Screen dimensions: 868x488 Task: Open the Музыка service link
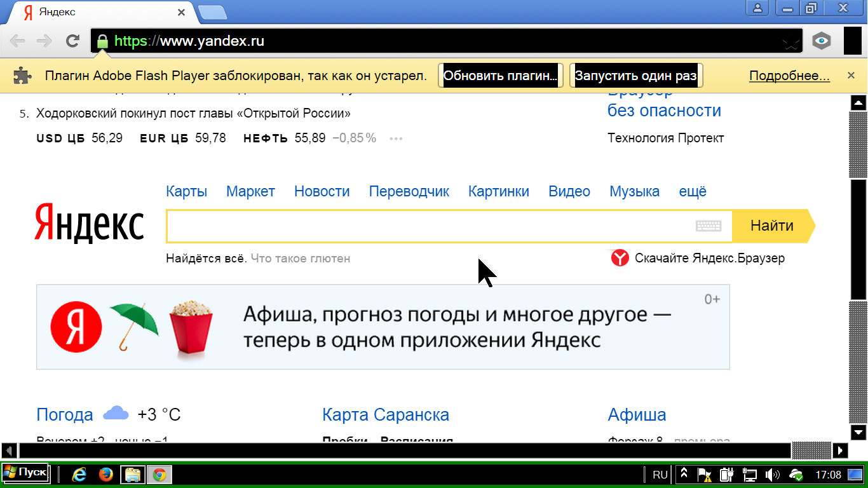[x=634, y=191]
